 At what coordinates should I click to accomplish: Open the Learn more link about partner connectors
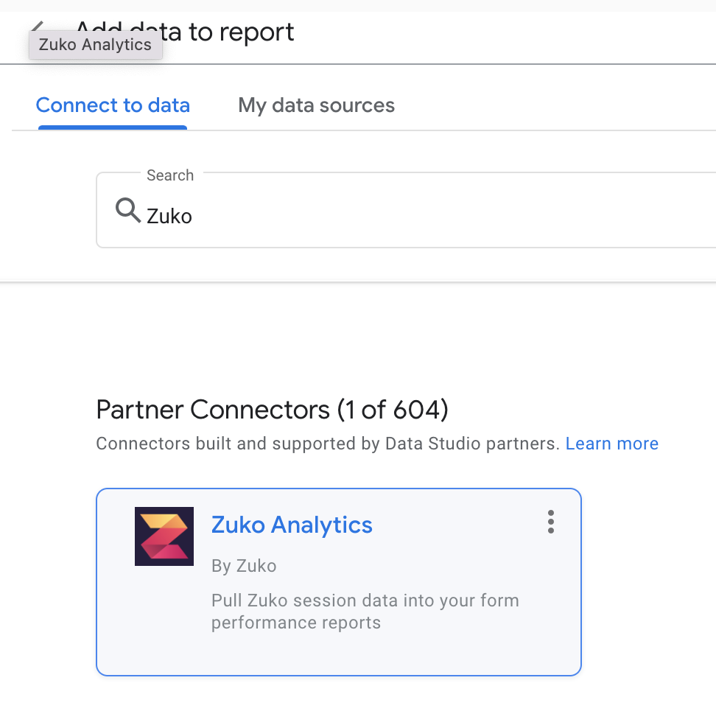(x=612, y=443)
